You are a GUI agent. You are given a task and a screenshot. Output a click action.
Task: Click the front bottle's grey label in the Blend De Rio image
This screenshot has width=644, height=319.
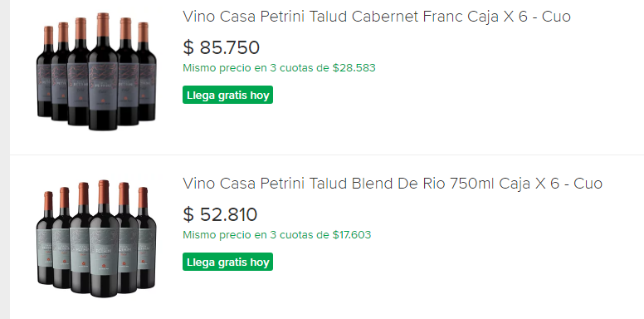pyautogui.click(x=104, y=251)
